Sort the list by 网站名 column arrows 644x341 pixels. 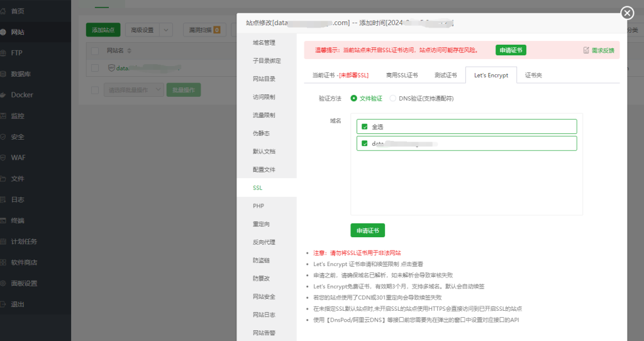click(x=130, y=50)
